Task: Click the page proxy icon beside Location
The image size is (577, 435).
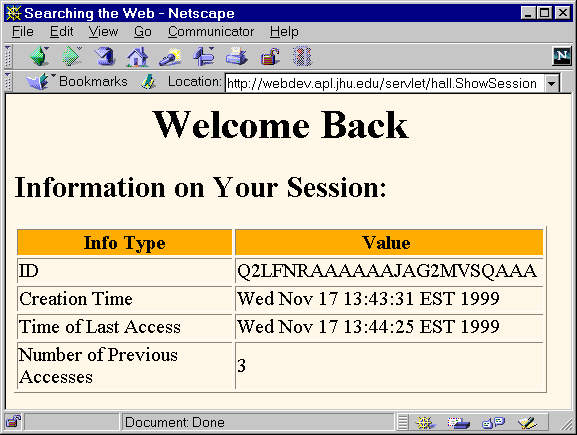Action: [x=148, y=81]
